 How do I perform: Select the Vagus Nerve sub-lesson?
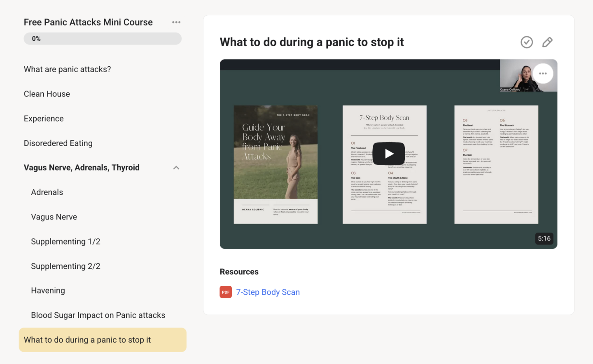click(x=54, y=217)
